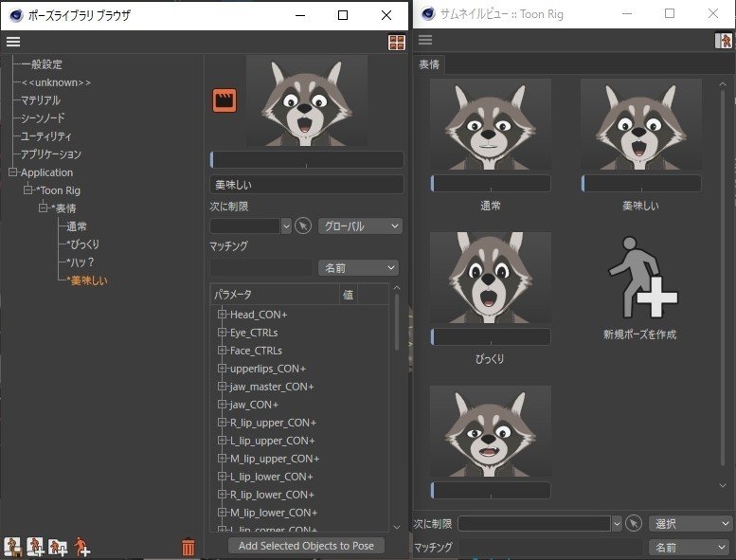Click the パラメータ column header

pos(275,295)
